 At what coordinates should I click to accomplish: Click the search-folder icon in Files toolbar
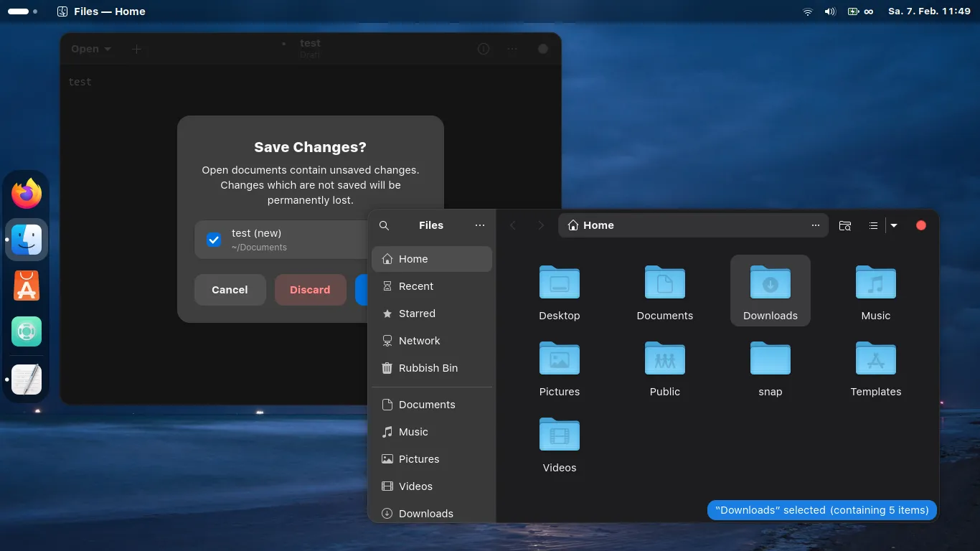845,225
